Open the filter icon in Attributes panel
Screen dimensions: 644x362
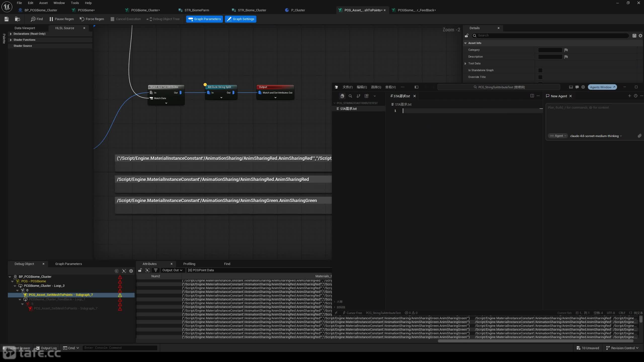(156, 270)
